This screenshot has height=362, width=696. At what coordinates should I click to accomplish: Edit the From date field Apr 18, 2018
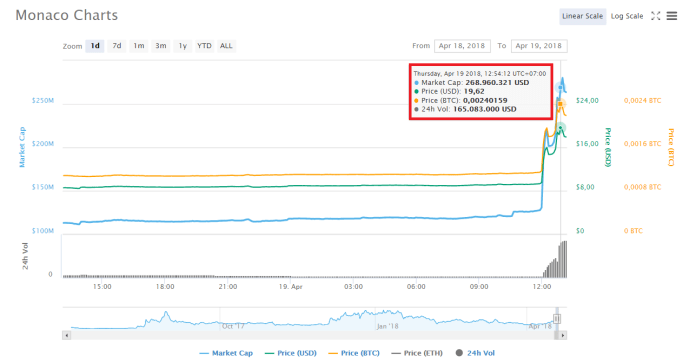point(462,46)
